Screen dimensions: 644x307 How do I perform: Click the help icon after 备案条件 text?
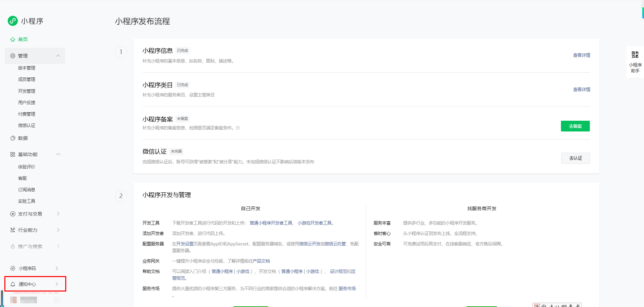point(238,128)
